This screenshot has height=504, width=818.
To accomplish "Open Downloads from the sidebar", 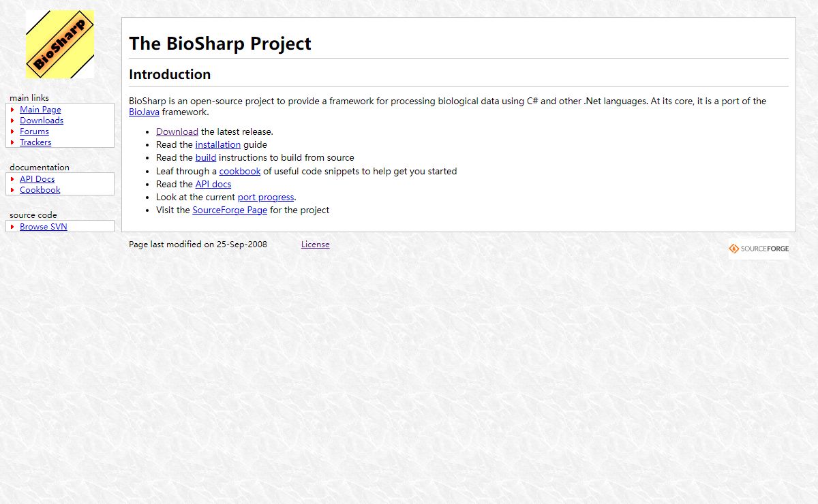I will pyautogui.click(x=42, y=121).
